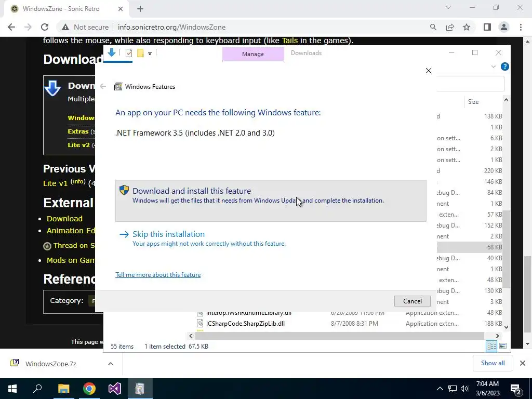Image resolution: width=532 pixels, height=399 pixels.
Task: Click the shield icon beside Download and install
Action: pos(124,190)
